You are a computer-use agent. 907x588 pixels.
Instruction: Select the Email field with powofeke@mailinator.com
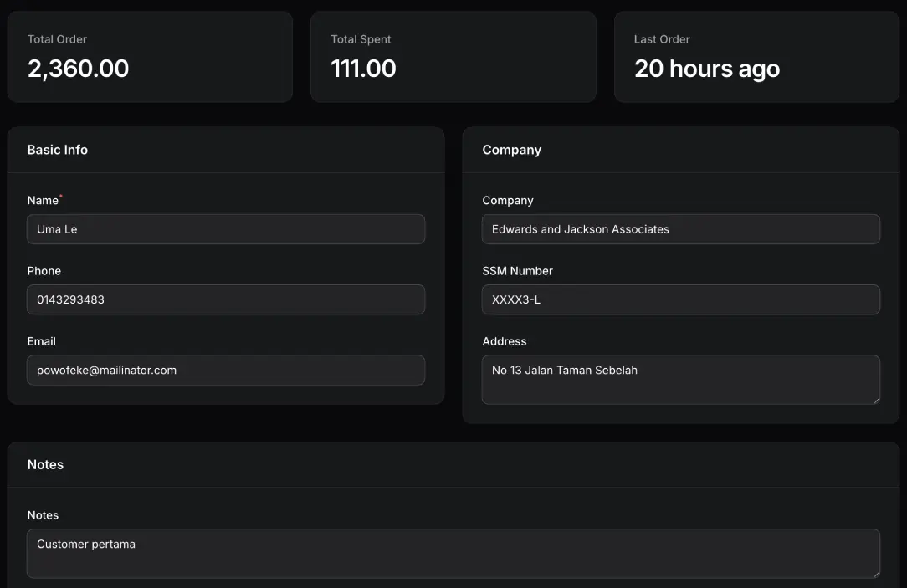click(226, 370)
